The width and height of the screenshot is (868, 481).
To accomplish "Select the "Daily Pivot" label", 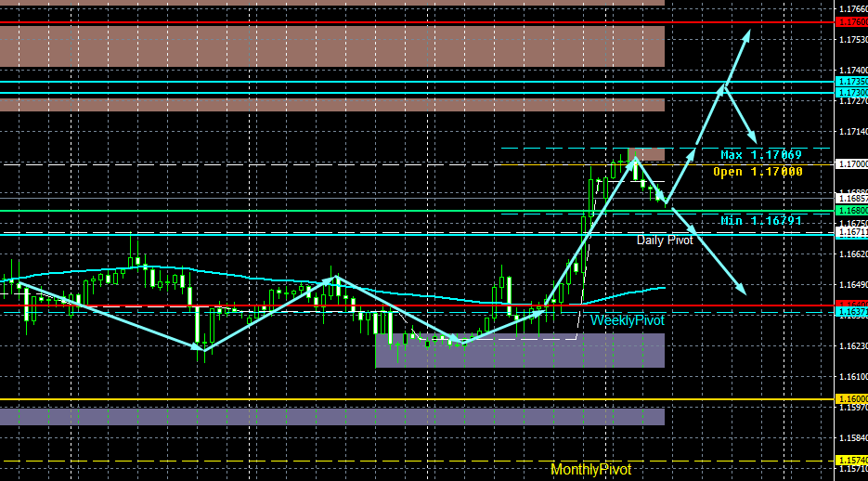I will point(665,240).
